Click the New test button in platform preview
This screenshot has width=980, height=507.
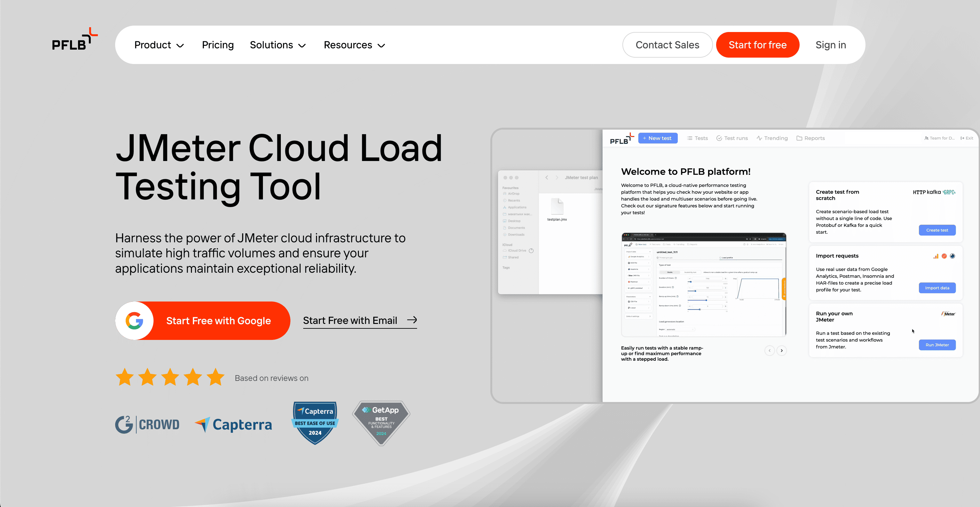pyautogui.click(x=657, y=138)
